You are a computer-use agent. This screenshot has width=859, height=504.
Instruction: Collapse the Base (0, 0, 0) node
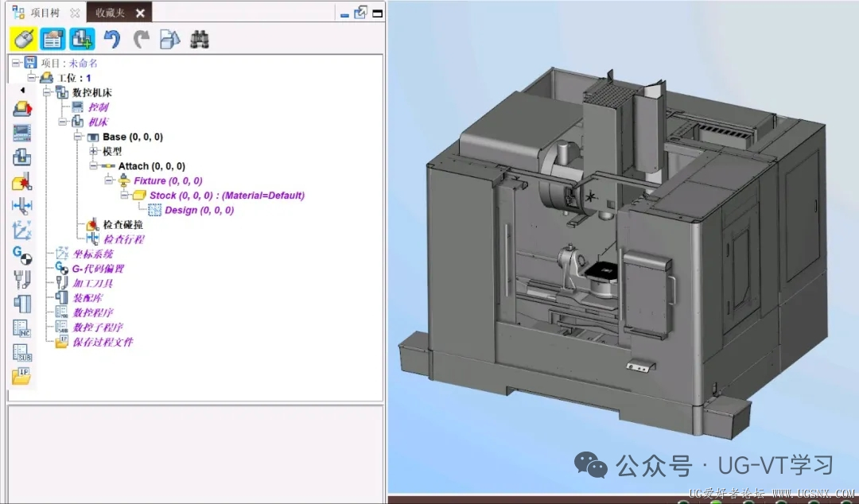click(x=78, y=137)
